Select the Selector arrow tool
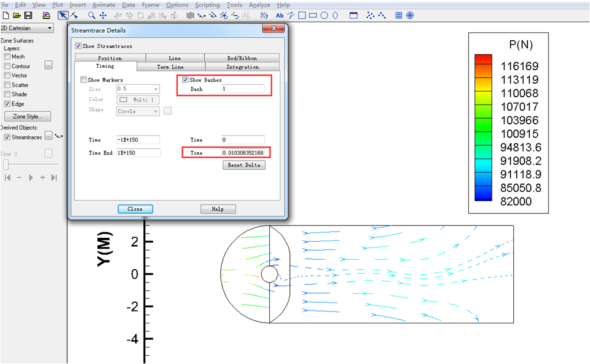Screen dimensions: 590x364 [x=63, y=15]
